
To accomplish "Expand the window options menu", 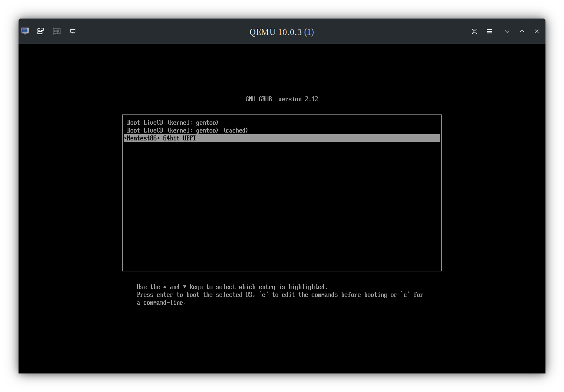I will click(489, 31).
